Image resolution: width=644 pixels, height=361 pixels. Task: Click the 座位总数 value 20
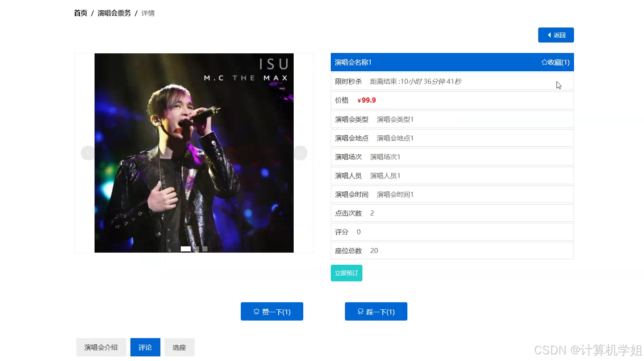[374, 251]
